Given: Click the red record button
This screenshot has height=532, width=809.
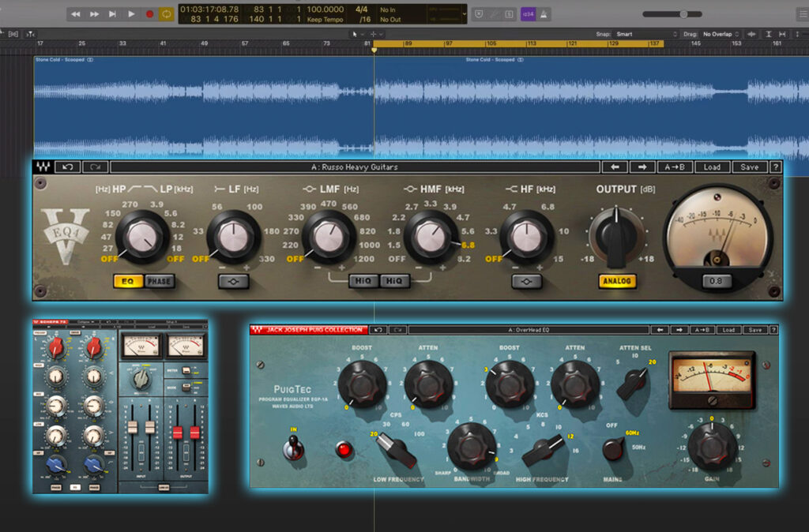Looking at the screenshot, I should [149, 14].
